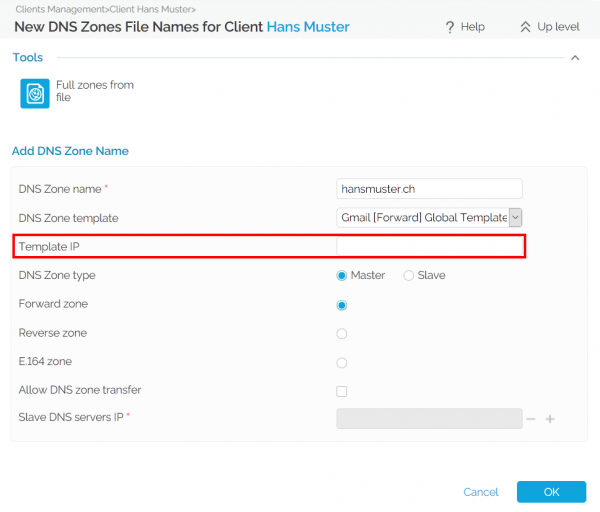Image resolution: width=600 pixels, height=512 pixels.
Task: Click the Help question mark icon
Action: tap(449, 27)
